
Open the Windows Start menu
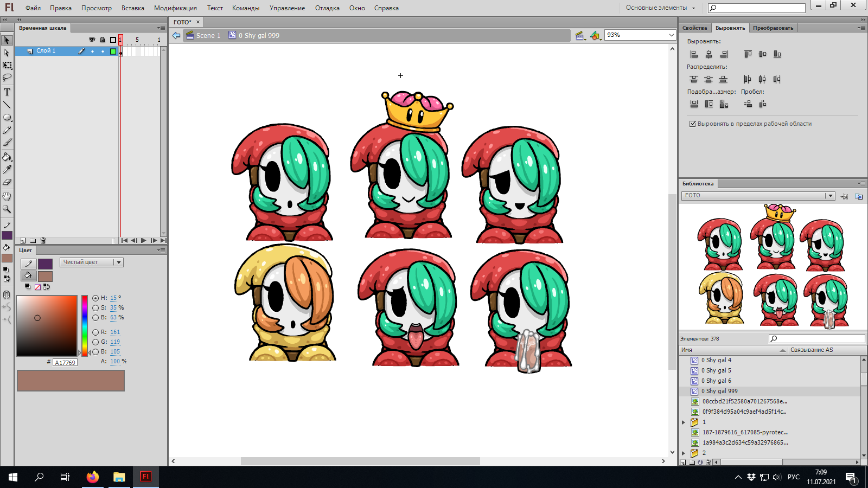(x=13, y=477)
